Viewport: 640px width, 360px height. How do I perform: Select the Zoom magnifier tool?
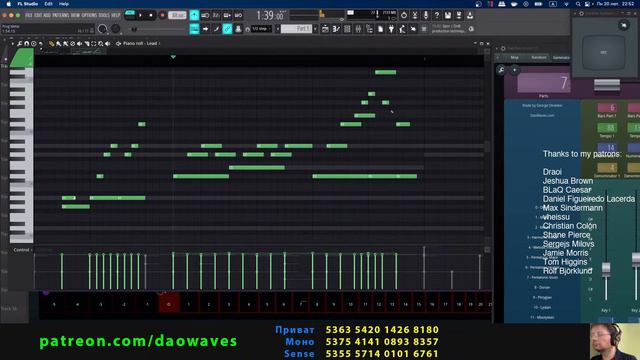click(x=100, y=43)
